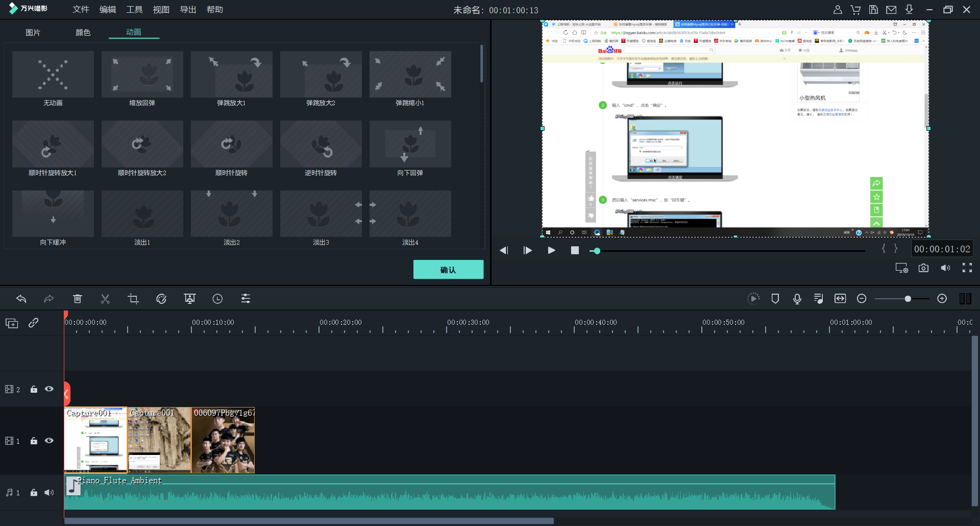Open the 文件 menu
Screen dimensions: 980x526
tap(81, 10)
